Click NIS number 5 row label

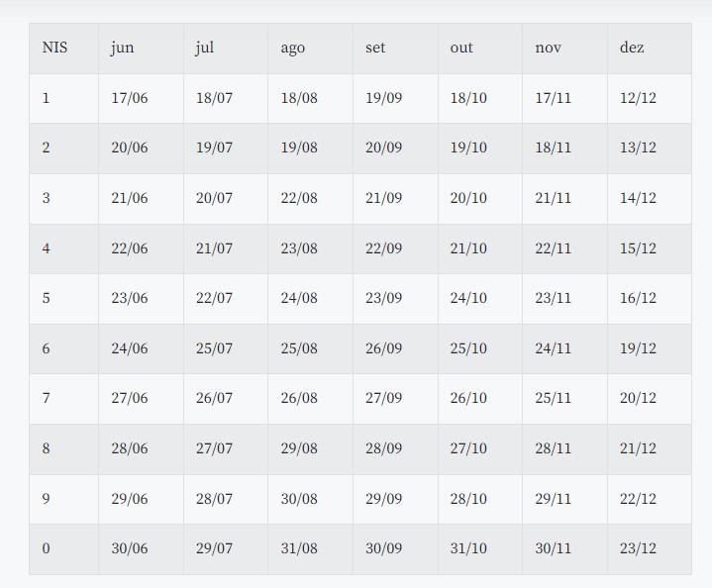click(x=47, y=298)
